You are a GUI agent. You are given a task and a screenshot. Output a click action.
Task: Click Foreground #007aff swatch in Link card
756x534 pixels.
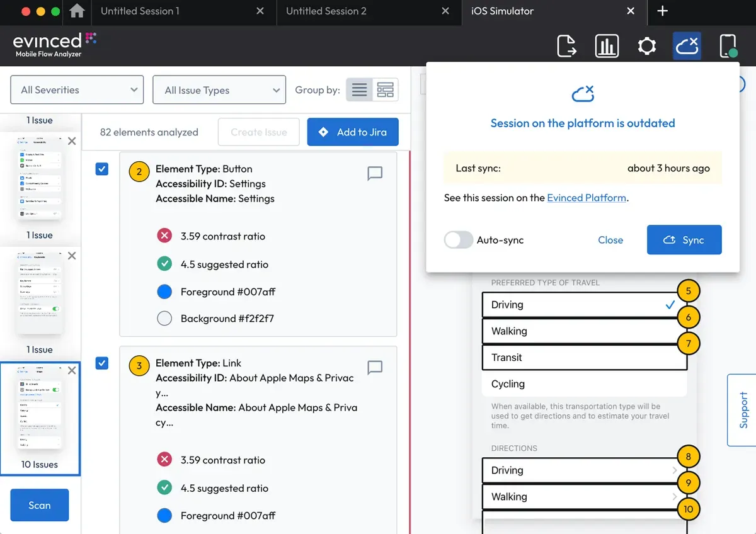pos(164,516)
